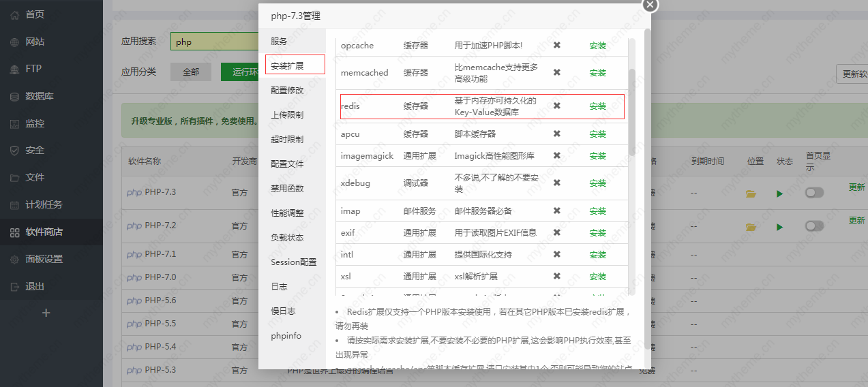Screen dimensions: 868x387
Task: Toggle 首页显示 switch for PHP-7.2
Action: pyautogui.click(x=814, y=226)
